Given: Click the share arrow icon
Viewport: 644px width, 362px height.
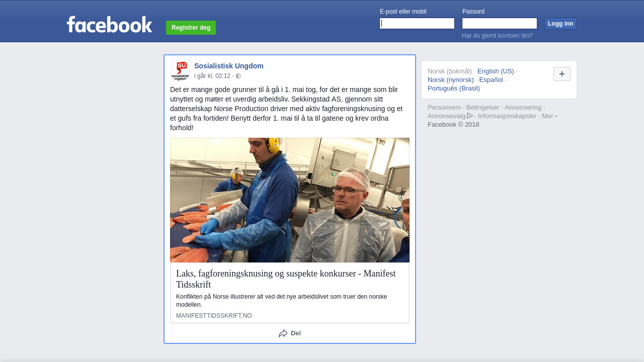Looking at the screenshot, I should point(283,333).
